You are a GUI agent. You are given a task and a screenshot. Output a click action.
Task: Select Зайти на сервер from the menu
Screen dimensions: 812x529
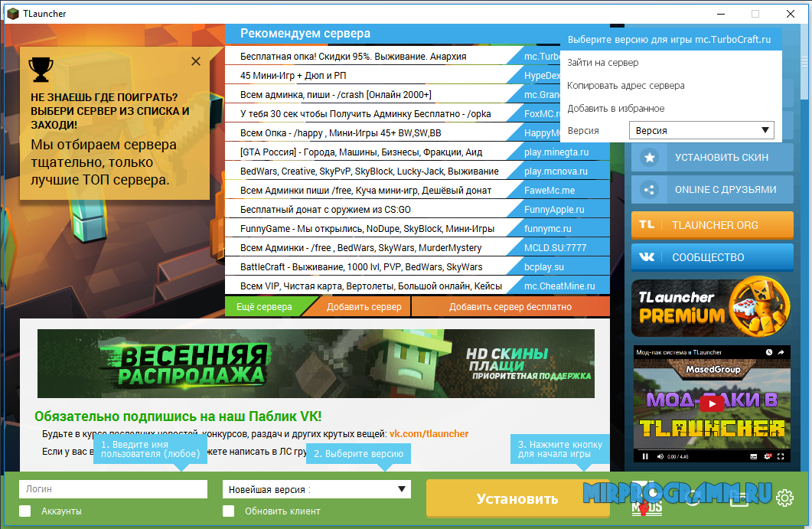click(603, 63)
